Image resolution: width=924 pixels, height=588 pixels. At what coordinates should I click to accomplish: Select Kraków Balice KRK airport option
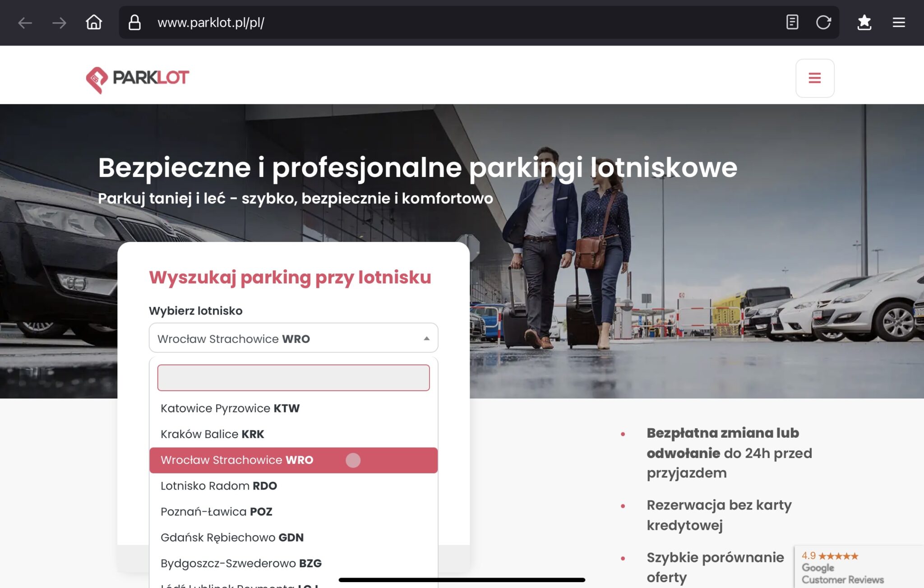tap(293, 434)
